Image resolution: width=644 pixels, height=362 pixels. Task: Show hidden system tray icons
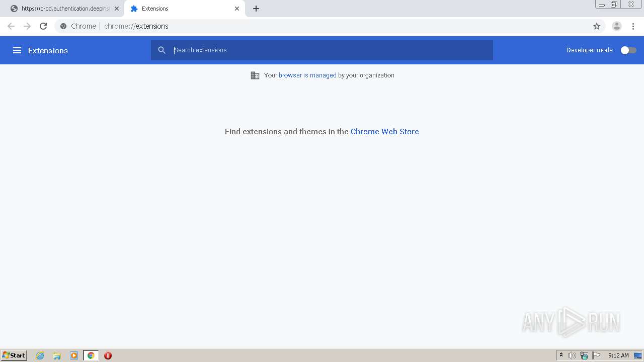[561, 355]
